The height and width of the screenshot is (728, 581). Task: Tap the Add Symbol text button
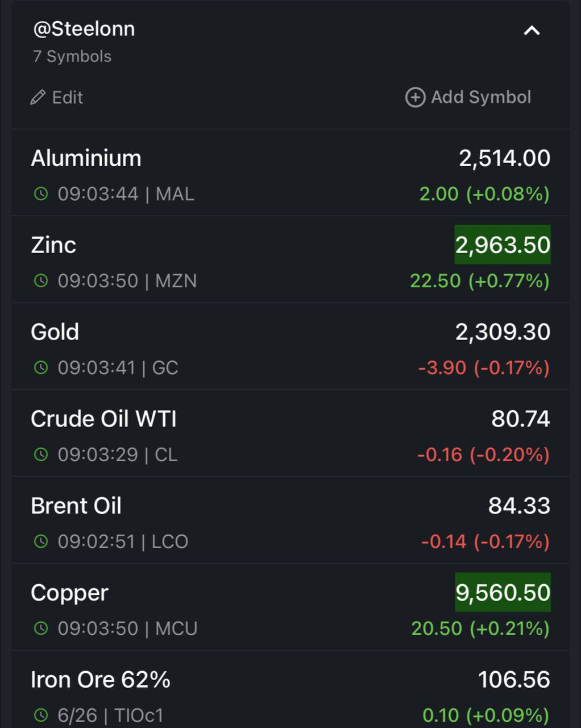coord(481,97)
